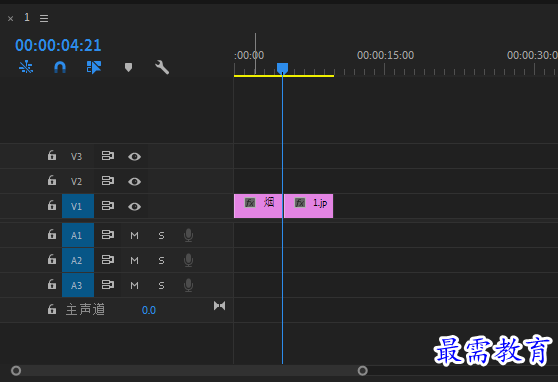Image resolution: width=558 pixels, height=382 pixels.
Task: Add a marker with marker icon
Action: click(x=128, y=67)
